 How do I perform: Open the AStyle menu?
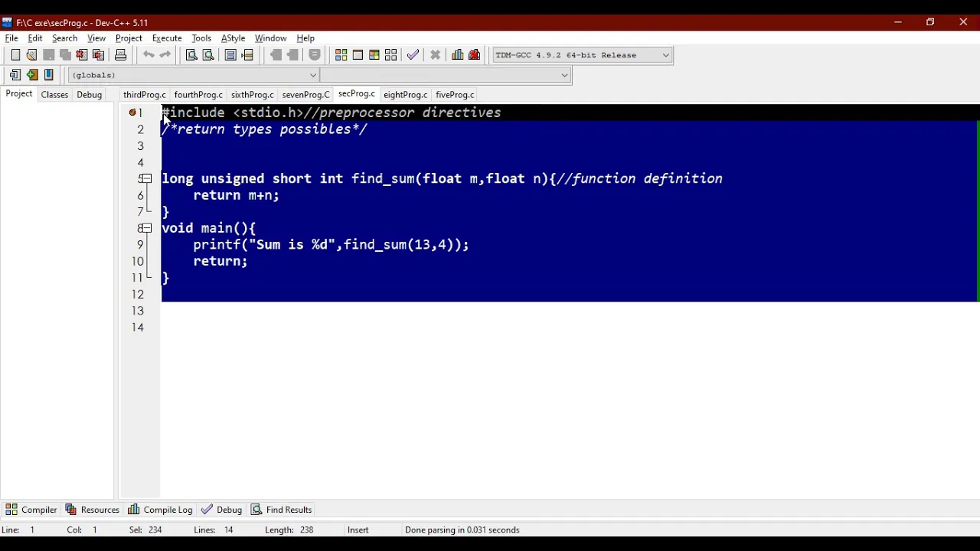(233, 38)
